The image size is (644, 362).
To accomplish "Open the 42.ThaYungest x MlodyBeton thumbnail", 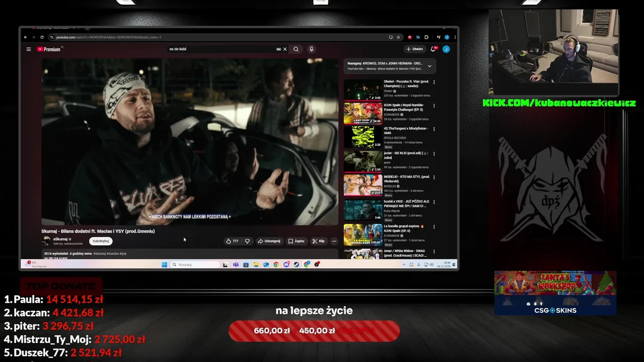I will (x=363, y=137).
